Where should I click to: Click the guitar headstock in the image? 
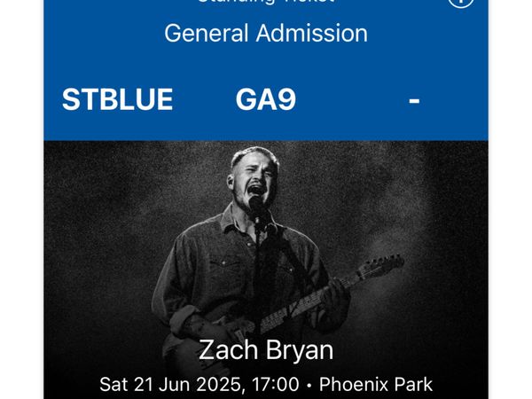[383, 264]
